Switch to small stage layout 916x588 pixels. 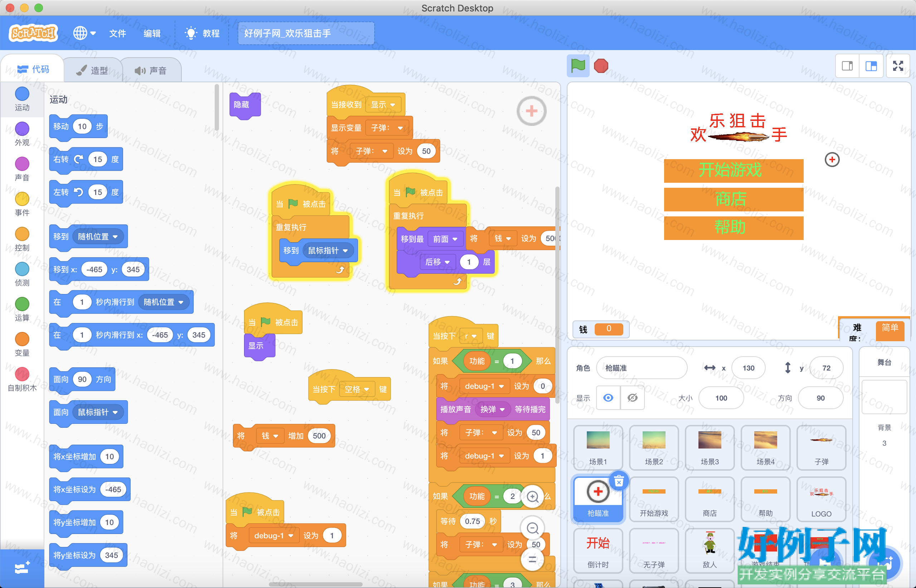coord(847,66)
